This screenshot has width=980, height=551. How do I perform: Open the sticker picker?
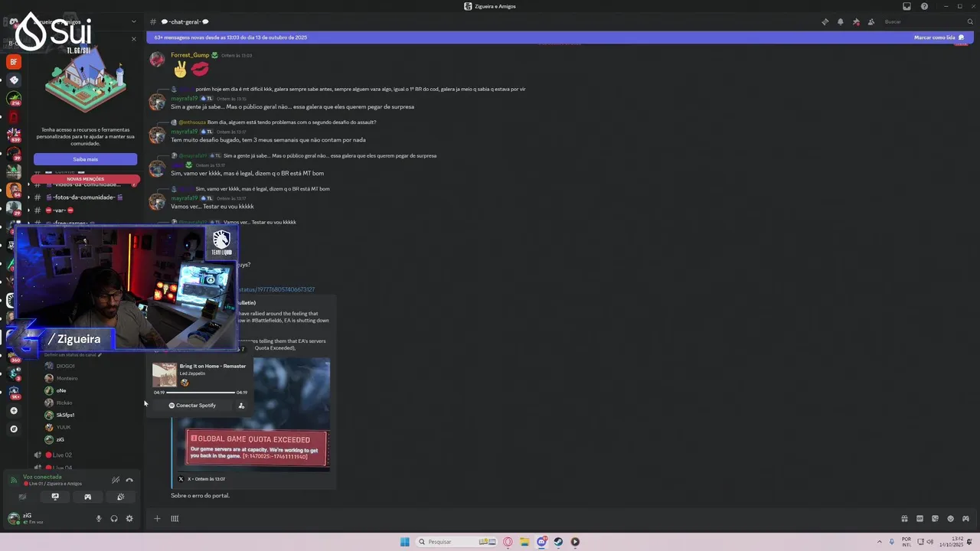[935, 518]
